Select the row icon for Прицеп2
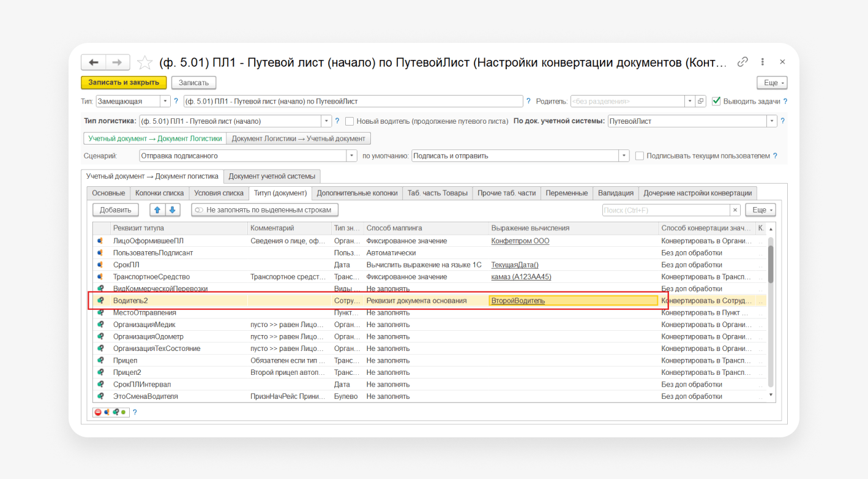868x479 pixels. [100, 372]
